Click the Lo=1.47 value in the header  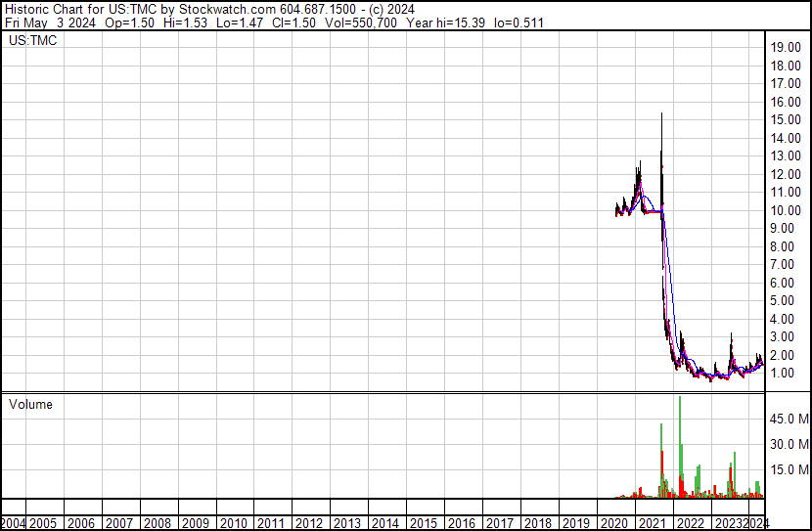(240, 22)
